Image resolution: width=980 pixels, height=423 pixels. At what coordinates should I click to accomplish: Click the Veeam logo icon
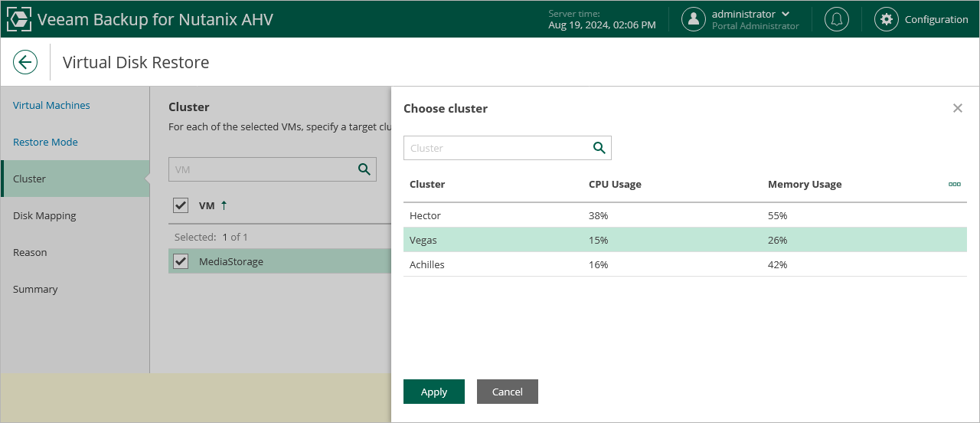tap(19, 19)
